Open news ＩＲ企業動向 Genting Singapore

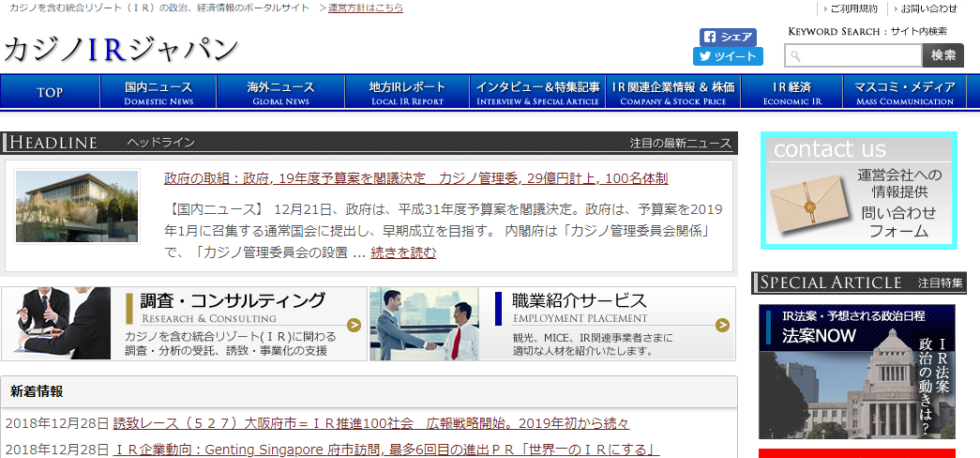pos(386,450)
